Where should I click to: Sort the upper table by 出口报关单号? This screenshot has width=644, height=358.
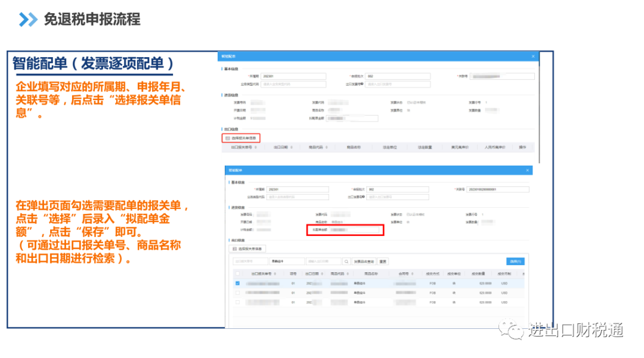coord(255,147)
